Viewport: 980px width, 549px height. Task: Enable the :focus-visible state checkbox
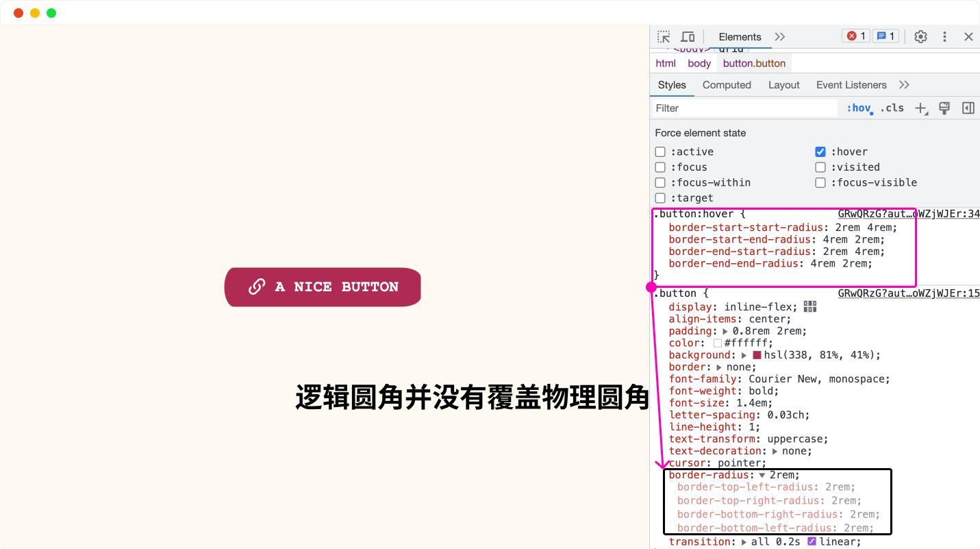coord(820,182)
